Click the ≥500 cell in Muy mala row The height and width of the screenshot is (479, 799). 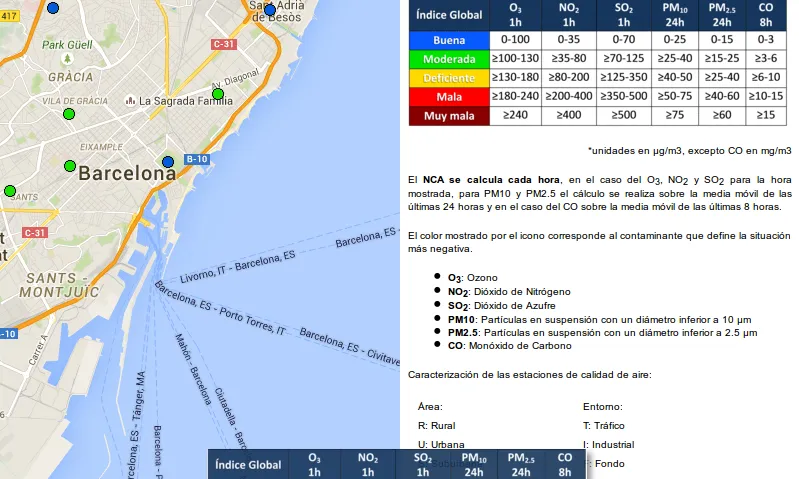(x=624, y=115)
